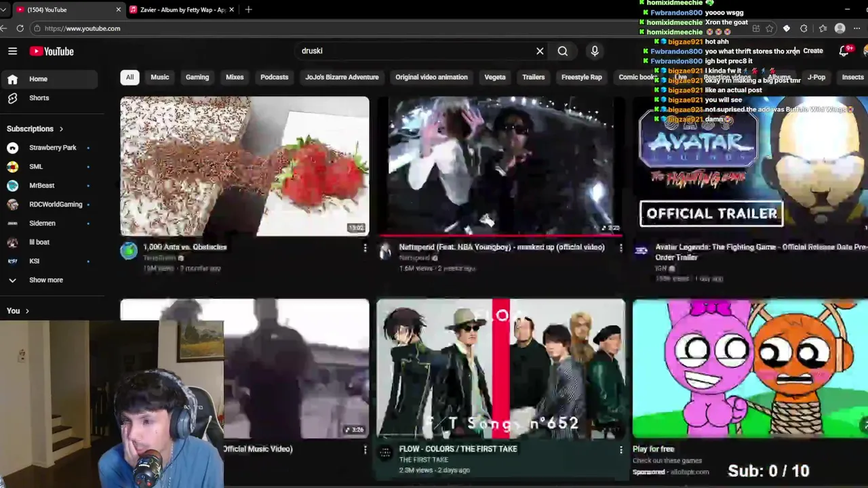Select the J-Pop filter chip

point(816,77)
